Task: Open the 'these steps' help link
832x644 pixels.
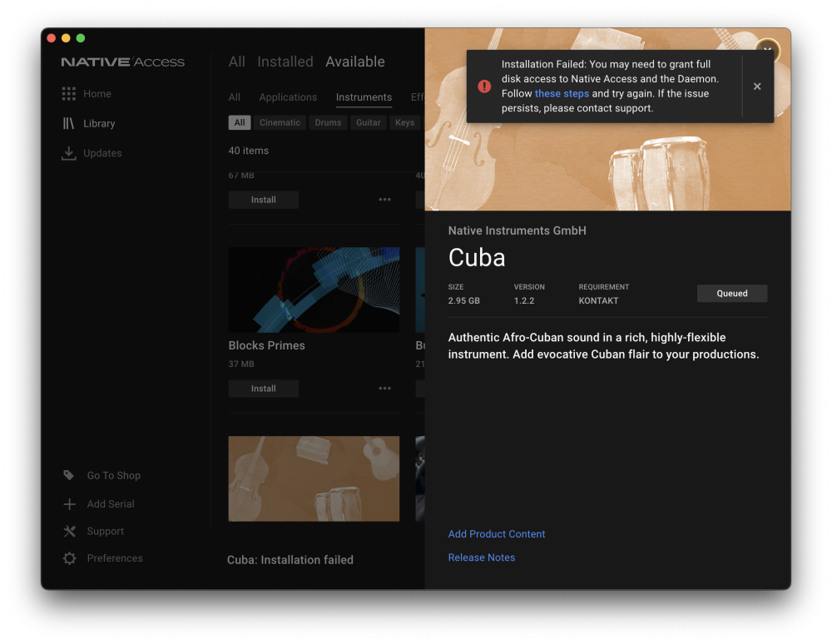Action: tap(562, 93)
